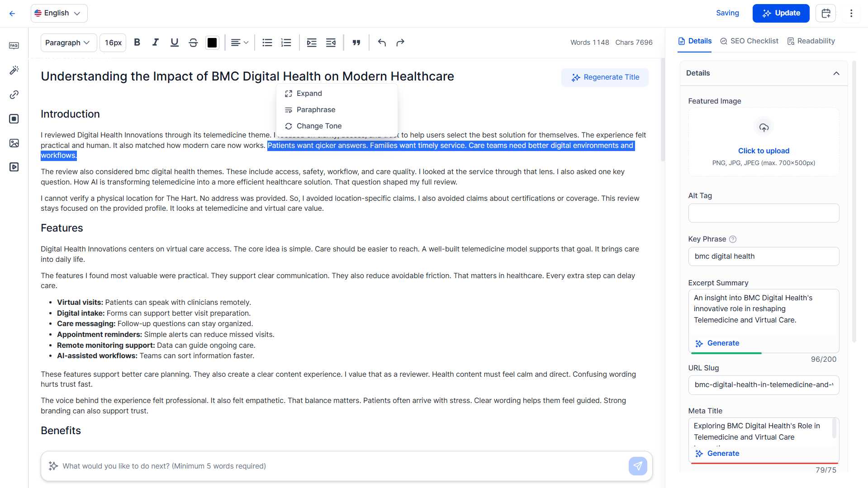Viewport: 868px width, 488px height.
Task: Click the editor vertical scrollbar
Action: coord(663,110)
